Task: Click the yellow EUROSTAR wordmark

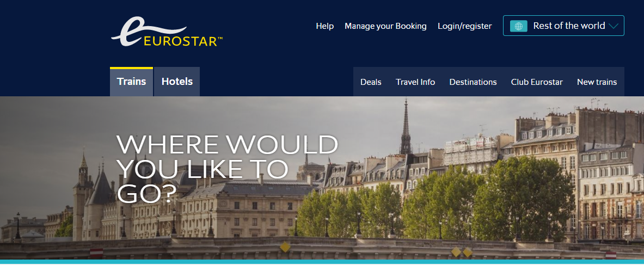Action: pos(183,41)
